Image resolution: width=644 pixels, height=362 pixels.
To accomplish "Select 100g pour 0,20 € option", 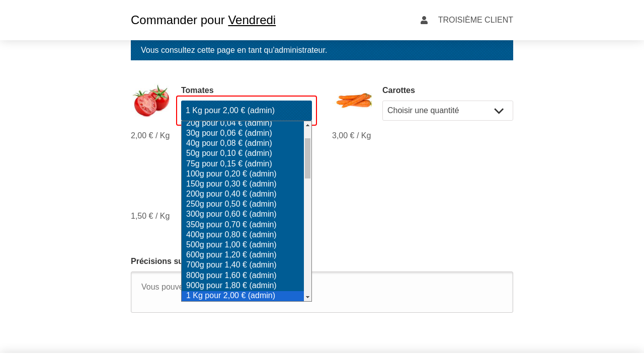I will coord(231,174).
